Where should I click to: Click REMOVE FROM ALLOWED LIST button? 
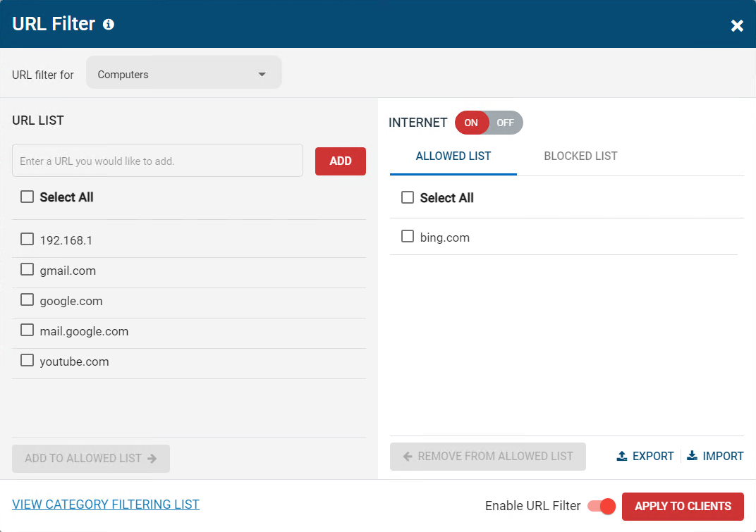tap(488, 457)
